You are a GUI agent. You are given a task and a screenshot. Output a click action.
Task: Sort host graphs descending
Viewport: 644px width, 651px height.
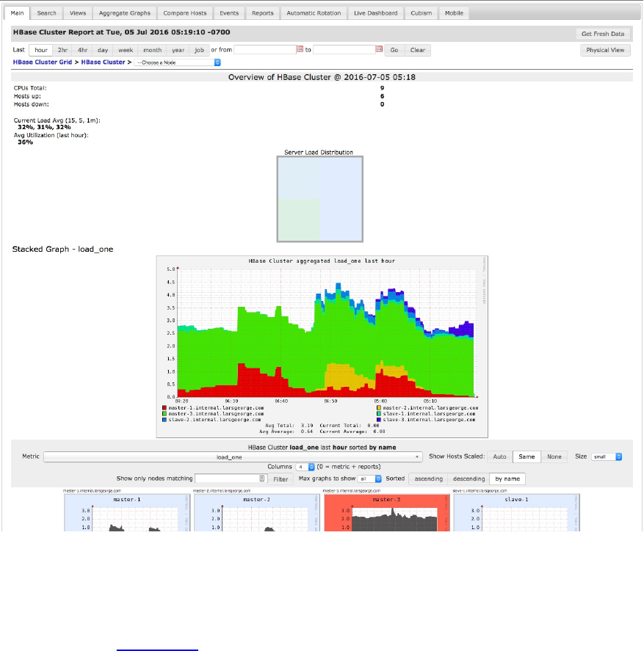468,479
